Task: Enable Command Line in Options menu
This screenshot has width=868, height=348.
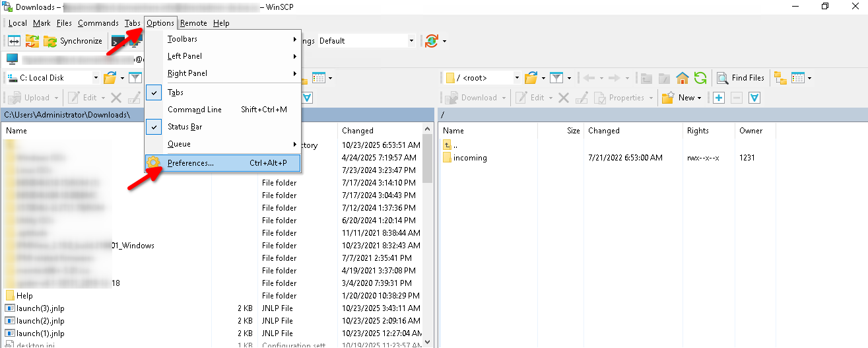Action: (x=194, y=110)
